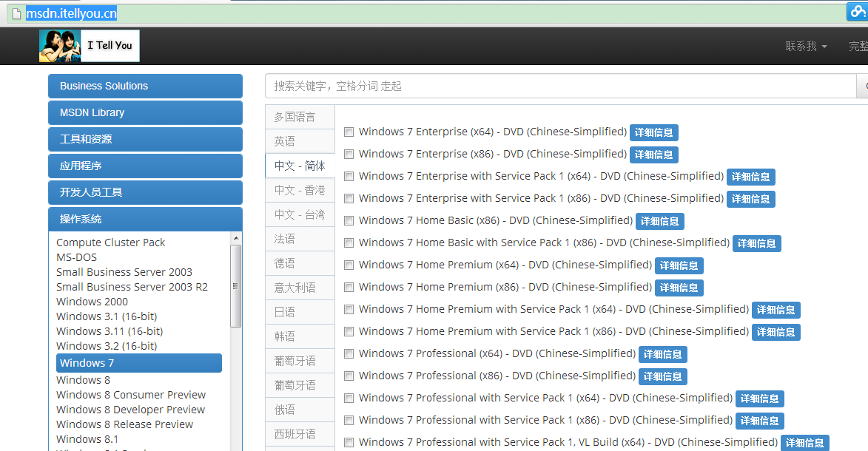The width and height of the screenshot is (868, 451).
Task: Check Windows 7 Enterprise (x64) DVD checkbox
Action: point(349,132)
